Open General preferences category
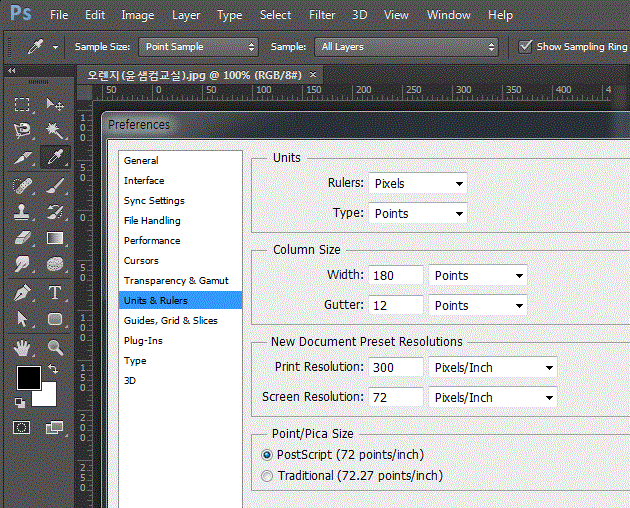The width and height of the screenshot is (630, 508). (x=180, y=160)
